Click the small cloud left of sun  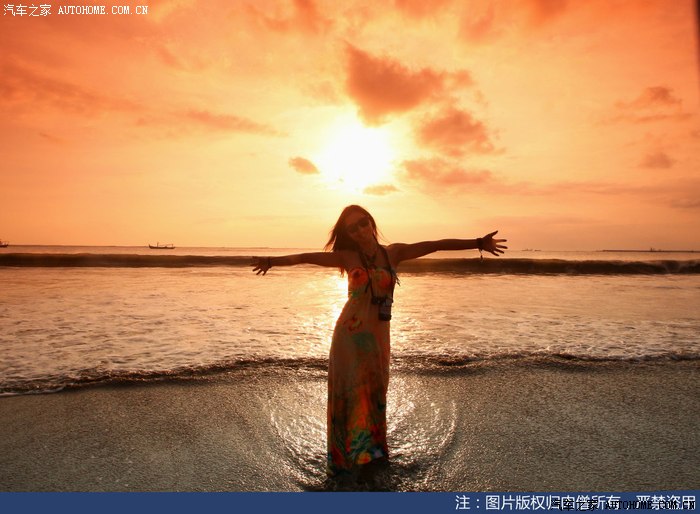(x=303, y=165)
